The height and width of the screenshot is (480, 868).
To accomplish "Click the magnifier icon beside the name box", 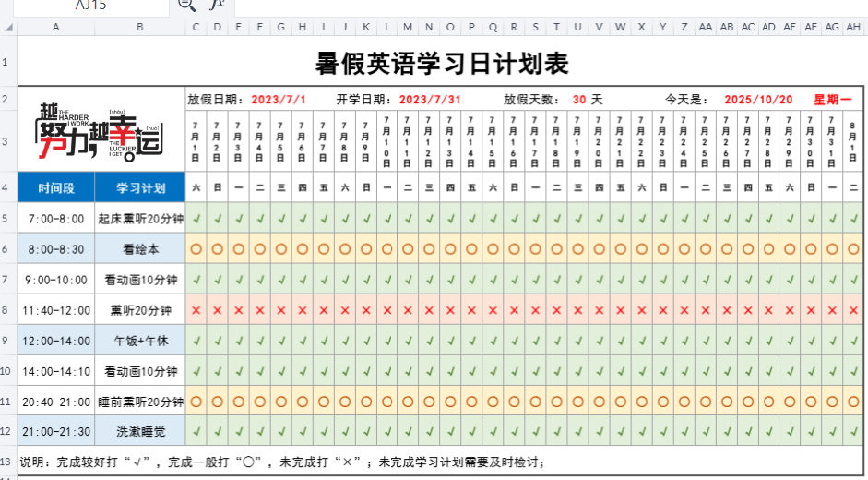I will [x=186, y=6].
